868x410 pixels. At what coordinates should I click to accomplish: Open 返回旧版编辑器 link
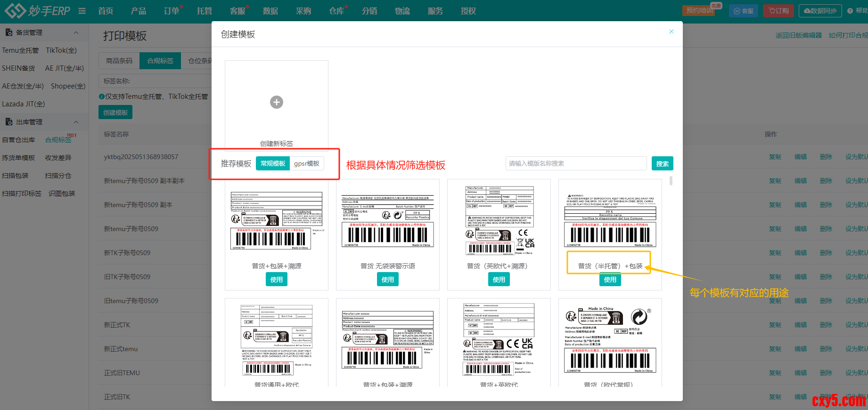798,35
